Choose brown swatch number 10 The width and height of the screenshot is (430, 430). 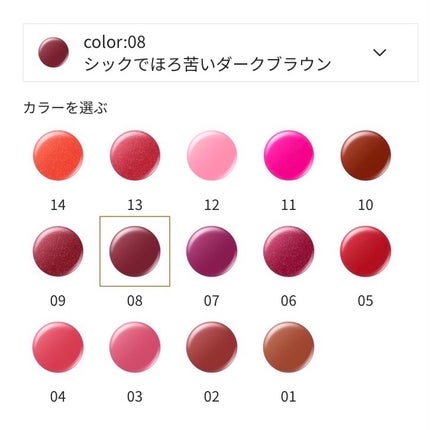click(x=365, y=155)
